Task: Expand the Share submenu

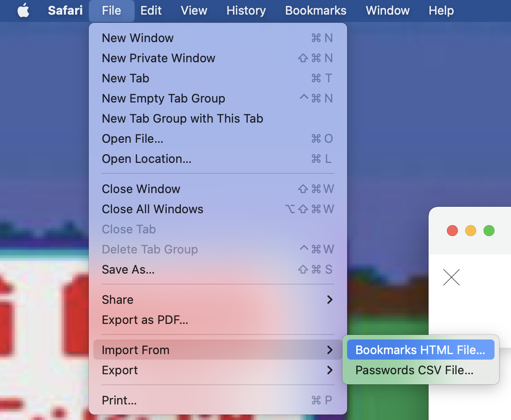Action: point(217,300)
